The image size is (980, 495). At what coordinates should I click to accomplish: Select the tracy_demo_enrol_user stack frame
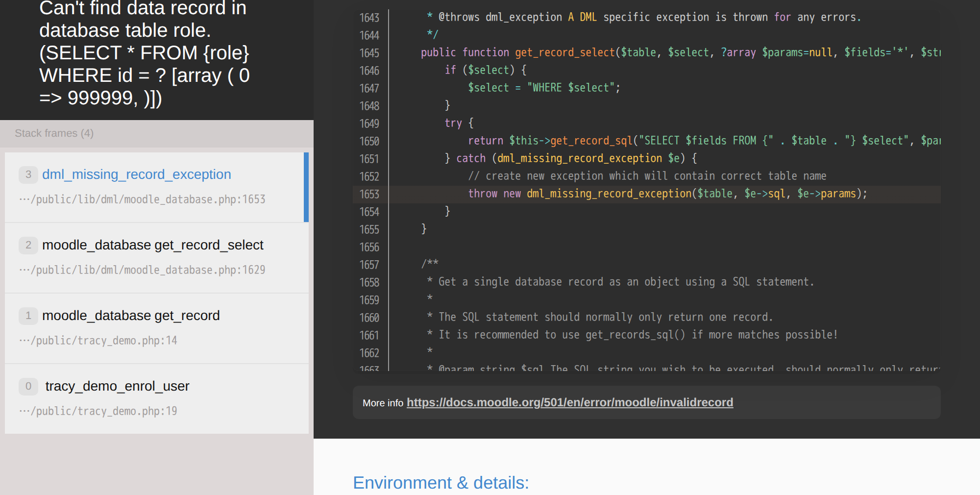pos(157,399)
